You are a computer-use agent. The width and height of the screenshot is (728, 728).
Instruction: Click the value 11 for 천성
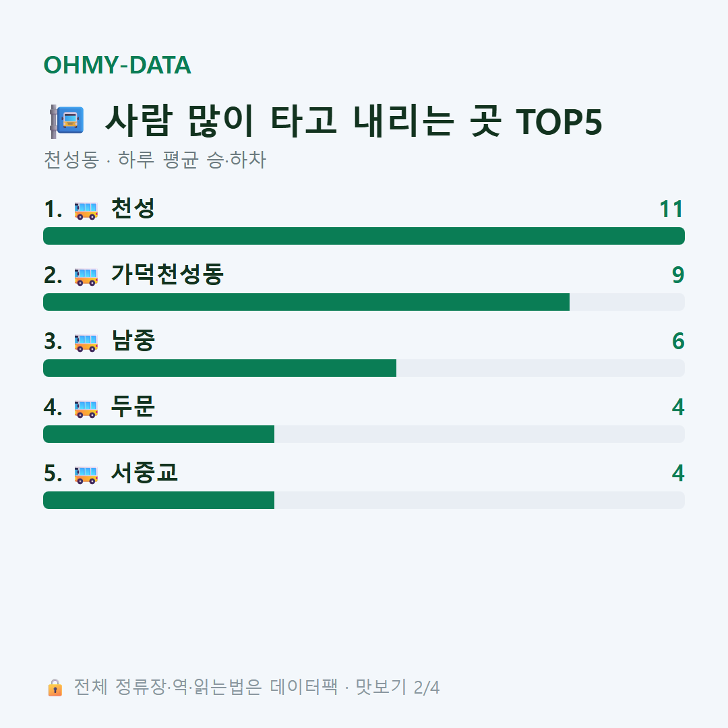671,210
